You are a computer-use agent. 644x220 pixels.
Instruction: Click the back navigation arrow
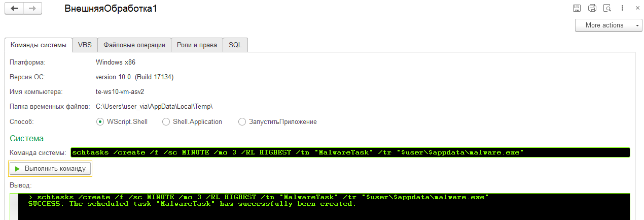tap(14, 9)
